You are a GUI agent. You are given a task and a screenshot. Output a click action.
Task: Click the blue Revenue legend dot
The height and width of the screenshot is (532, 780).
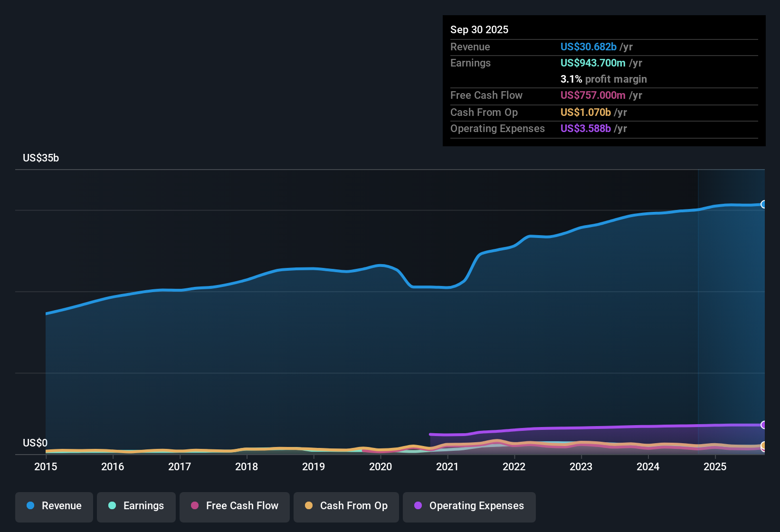(30, 506)
